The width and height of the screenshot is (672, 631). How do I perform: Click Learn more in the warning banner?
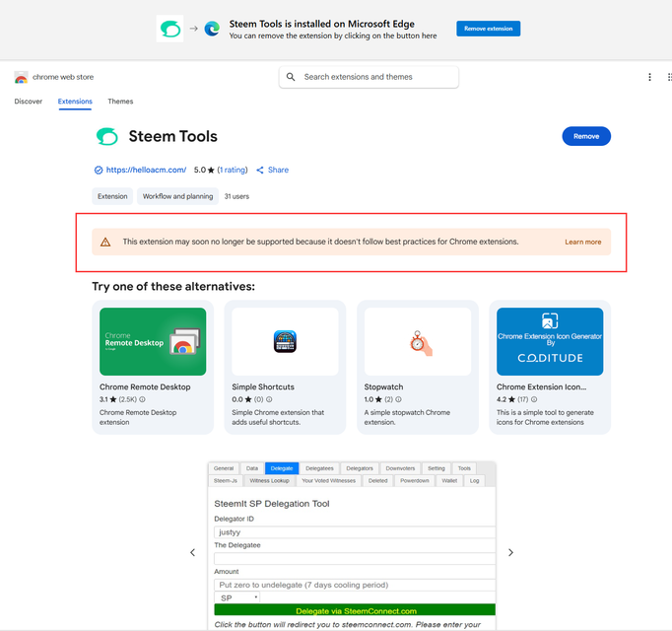(583, 242)
